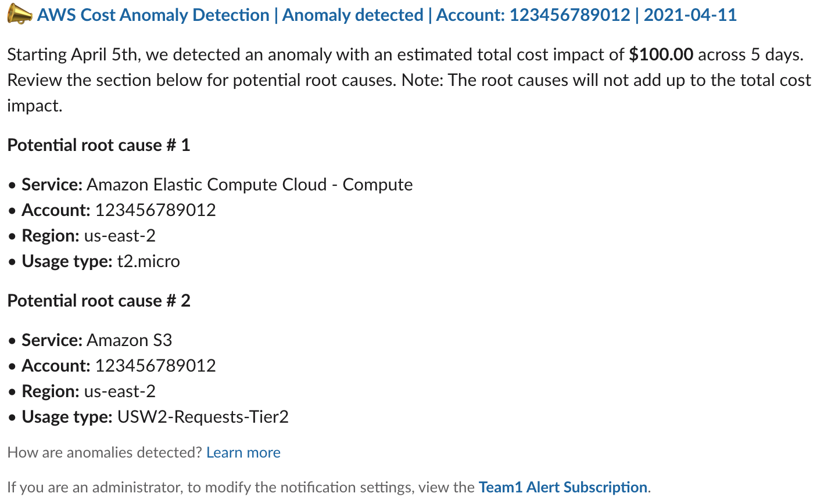
Task: Click the 2021-04-11 date in the title
Action: 690,15
